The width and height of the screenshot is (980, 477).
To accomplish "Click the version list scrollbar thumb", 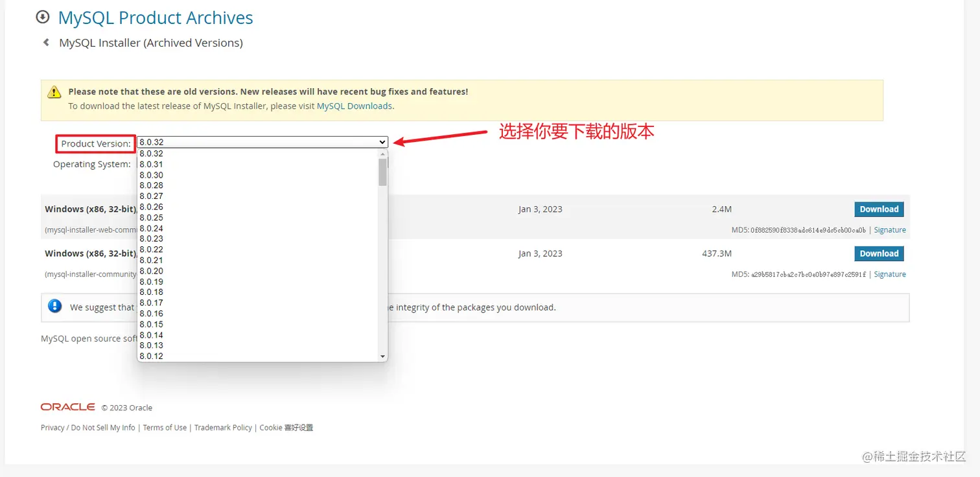I will point(382,172).
